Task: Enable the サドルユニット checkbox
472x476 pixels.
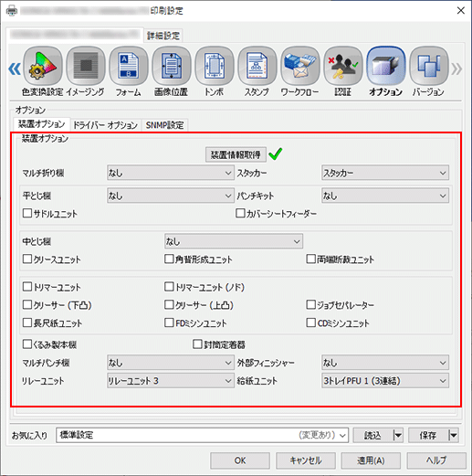Action: (27, 213)
